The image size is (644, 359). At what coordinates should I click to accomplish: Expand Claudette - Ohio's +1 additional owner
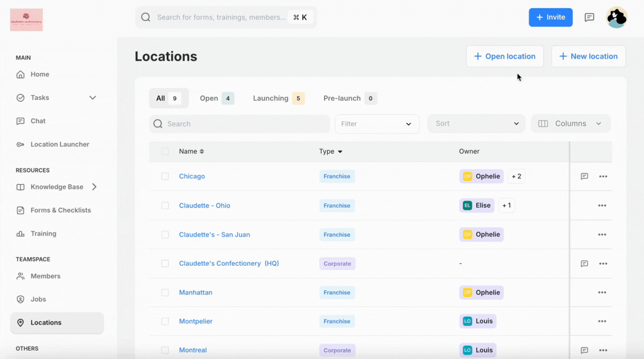pyautogui.click(x=506, y=205)
